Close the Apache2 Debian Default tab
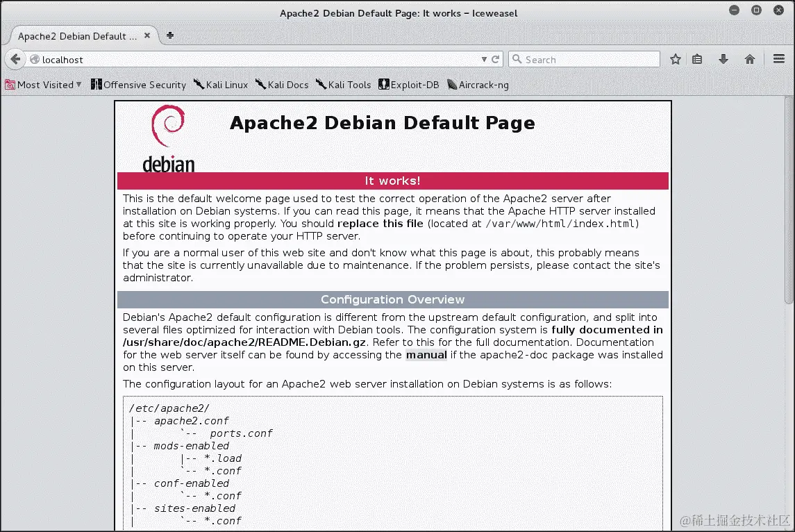 (147, 35)
